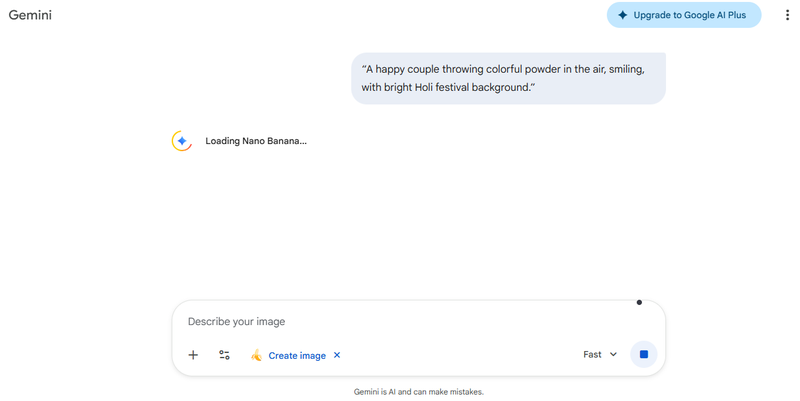This screenshot has width=800, height=401.
Task: Toggle the Create image tool chip
Action: [296, 355]
